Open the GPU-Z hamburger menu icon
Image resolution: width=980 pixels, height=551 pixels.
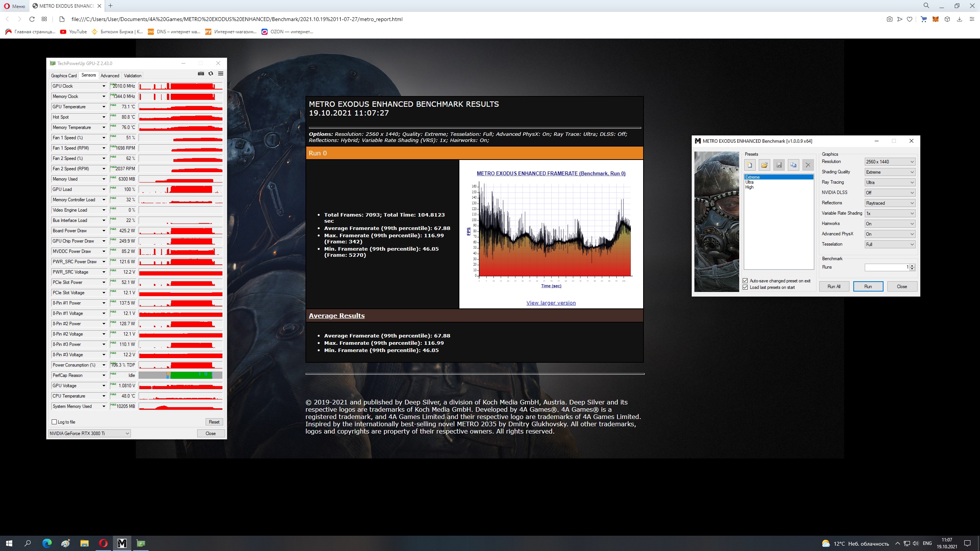click(220, 74)
